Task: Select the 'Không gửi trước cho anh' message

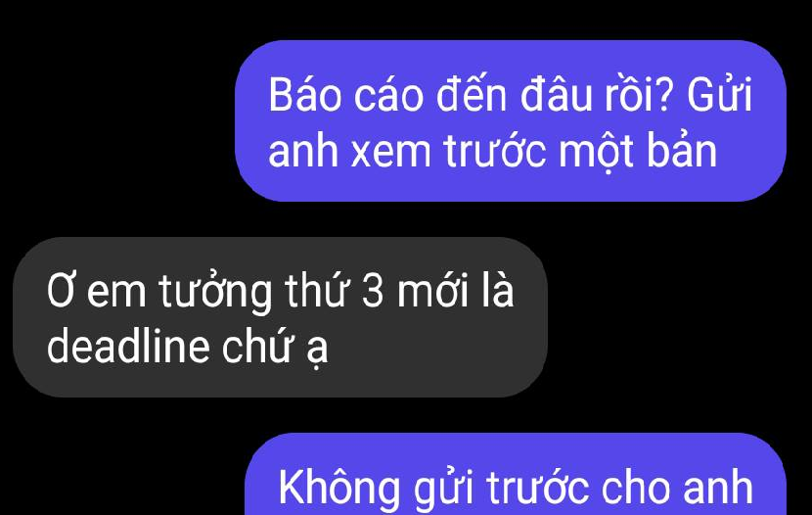Action: tap(516, 474)
